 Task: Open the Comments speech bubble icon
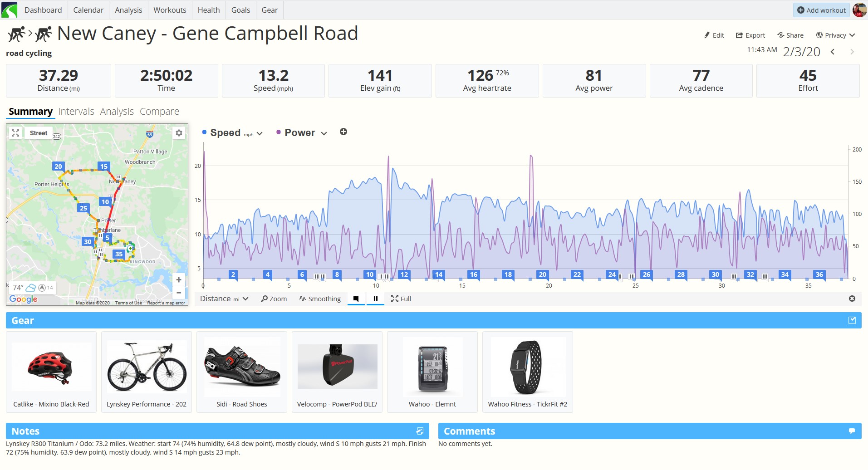pyautogui.click(x=852, y=431)
